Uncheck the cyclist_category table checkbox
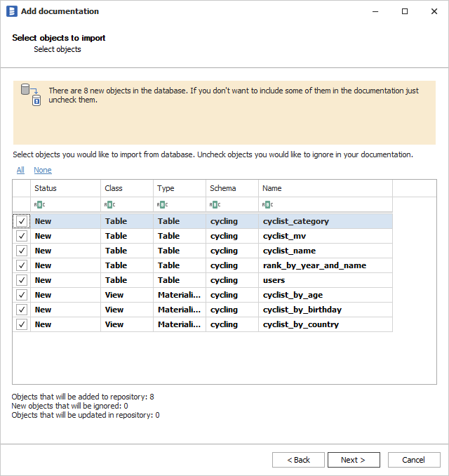Screen dimensions: 449x476 22,221
